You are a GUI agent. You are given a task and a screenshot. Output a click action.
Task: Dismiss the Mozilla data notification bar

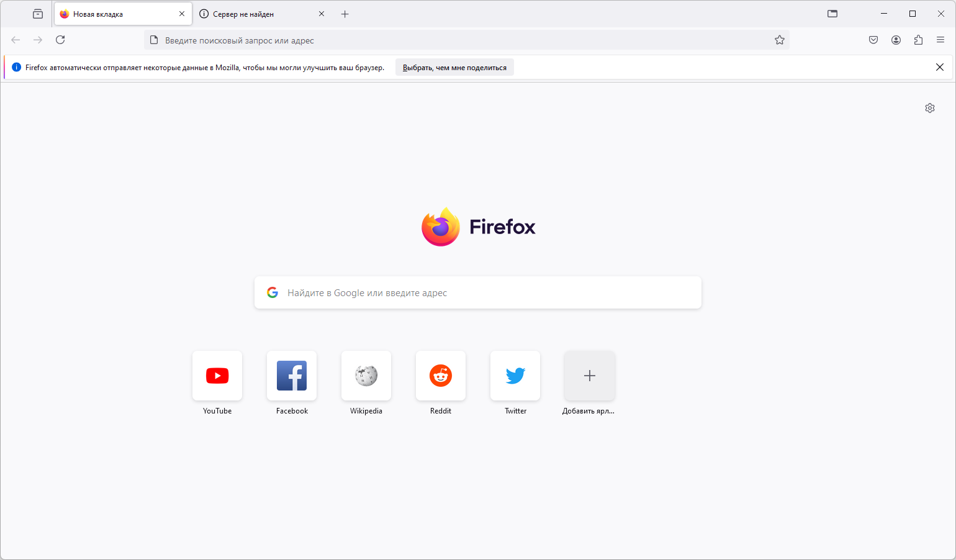point(940,67)
